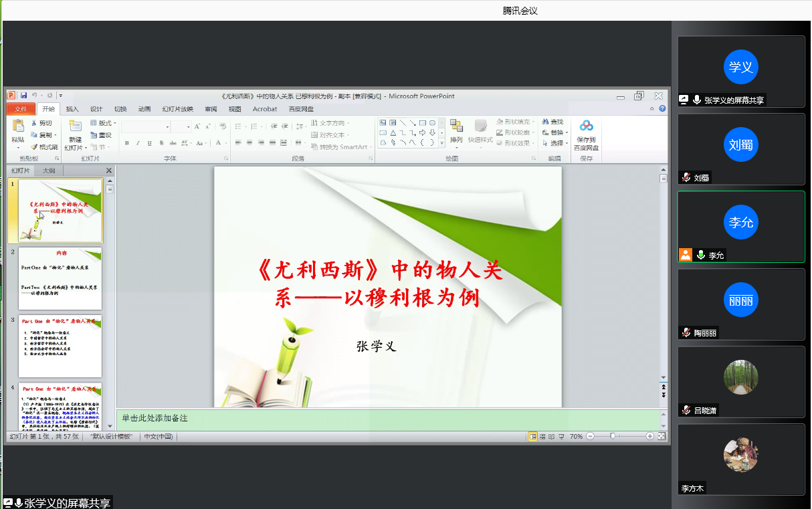Expand the Layout (版式) dropdown

pos(102,123)
